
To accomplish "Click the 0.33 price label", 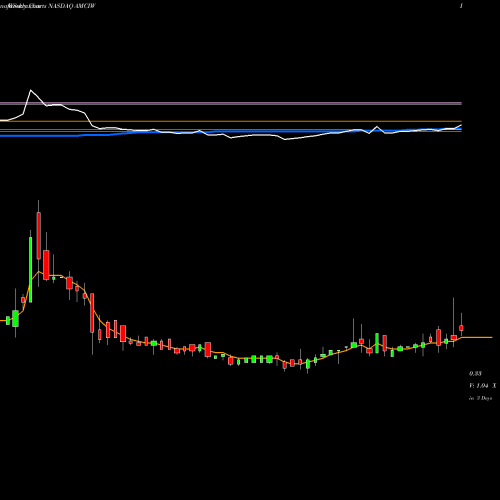I will click(475, 373).
